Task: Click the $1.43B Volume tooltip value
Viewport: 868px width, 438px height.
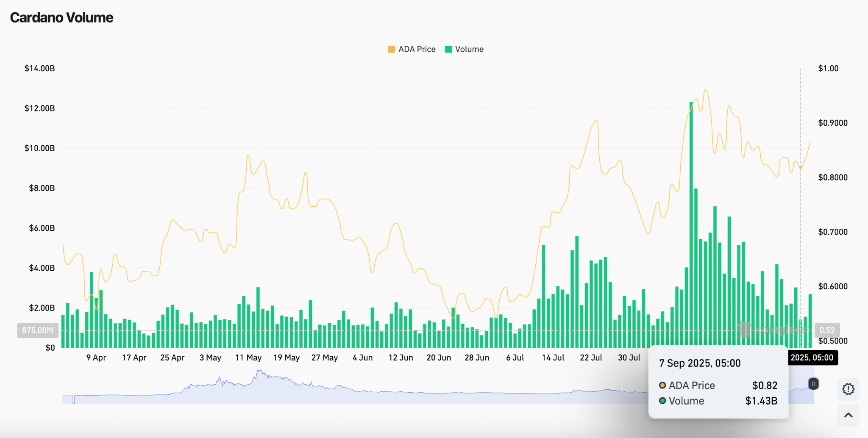Action: [x=761, y=401]
